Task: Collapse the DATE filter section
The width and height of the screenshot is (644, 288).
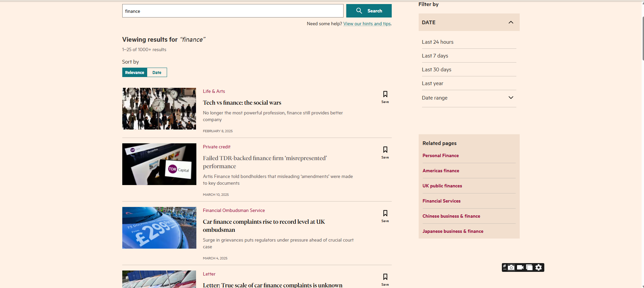Action: pos(511,23)
